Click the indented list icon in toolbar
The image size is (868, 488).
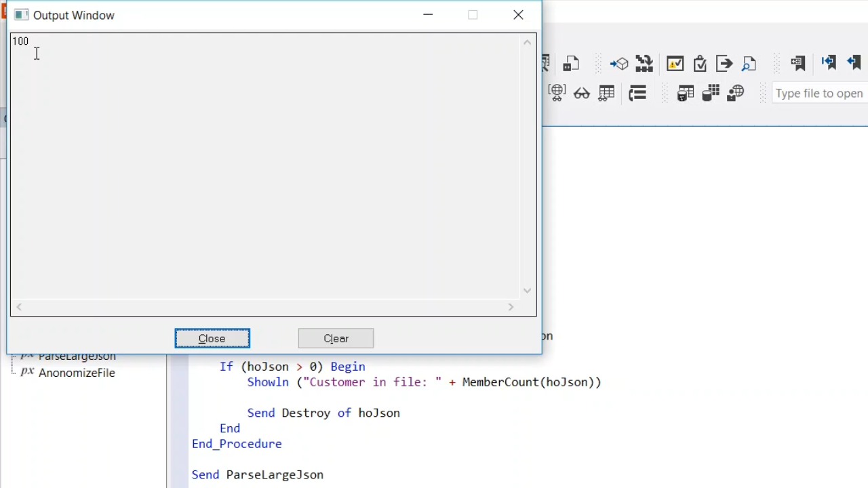[637, 94]
